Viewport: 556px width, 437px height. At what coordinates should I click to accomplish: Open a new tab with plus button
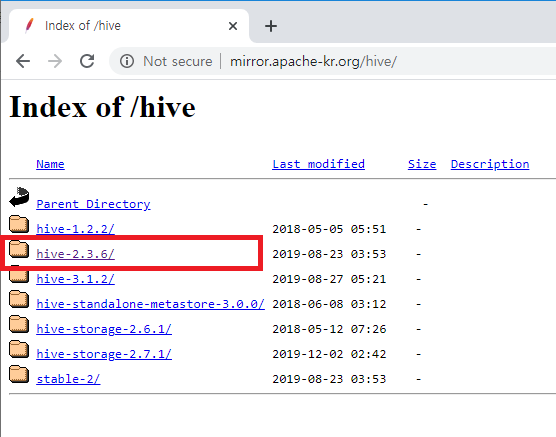[271, 26]
